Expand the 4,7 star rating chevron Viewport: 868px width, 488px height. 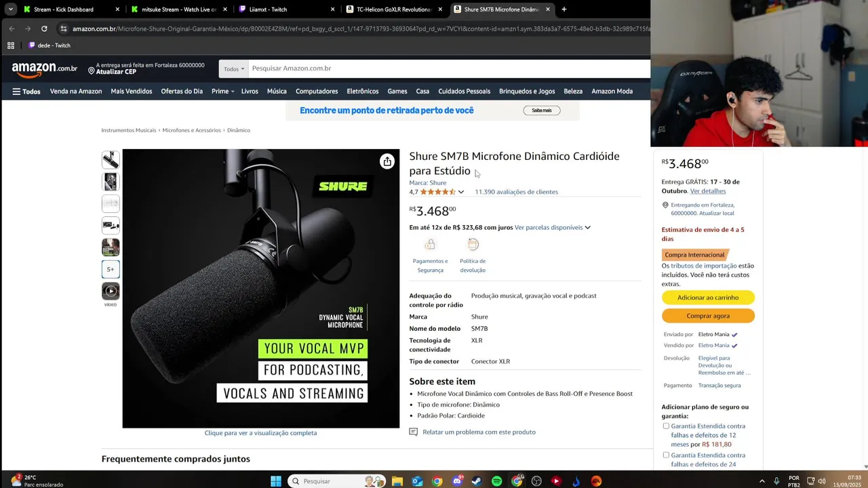click(461, 192)
